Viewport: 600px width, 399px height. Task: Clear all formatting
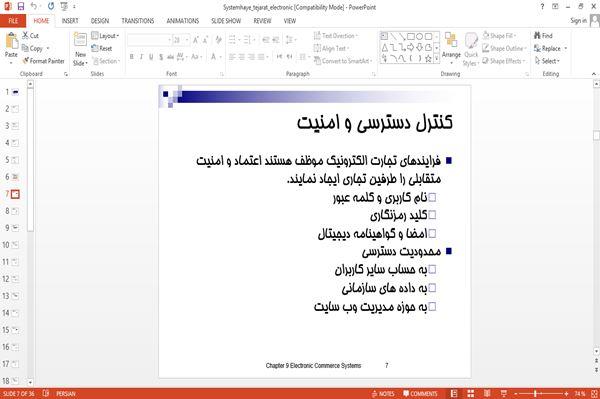tap(218, 40)
